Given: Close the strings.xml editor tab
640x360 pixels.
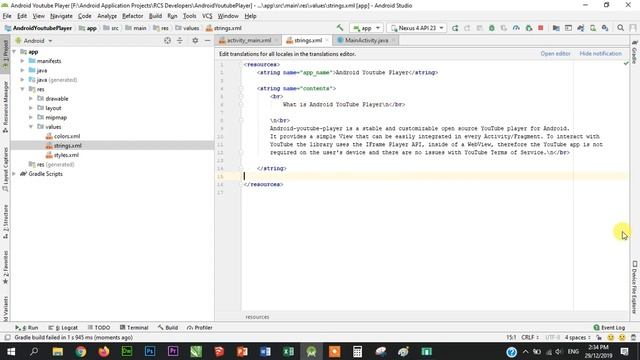Looking at the screenshot, I should pos(327,40).
